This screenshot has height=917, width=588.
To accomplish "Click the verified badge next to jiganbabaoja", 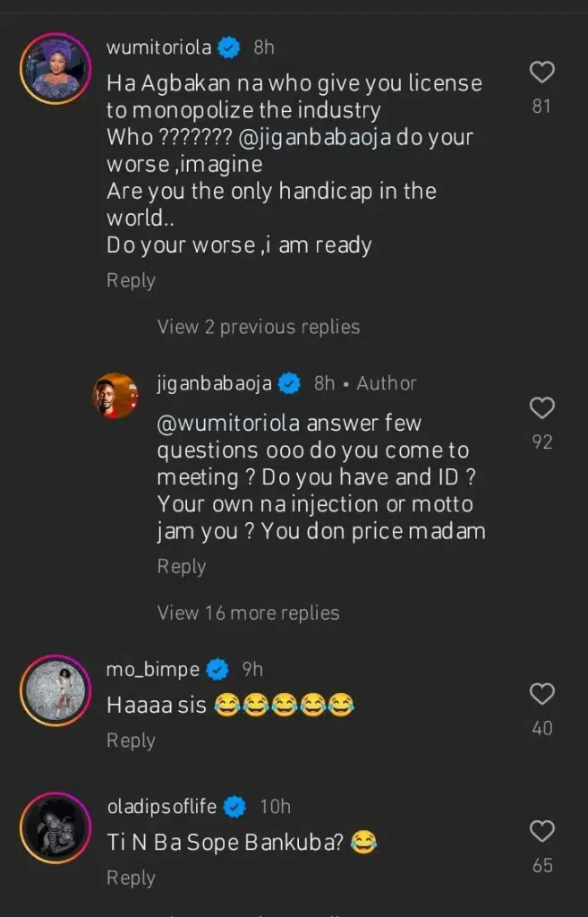I will 288,382.
